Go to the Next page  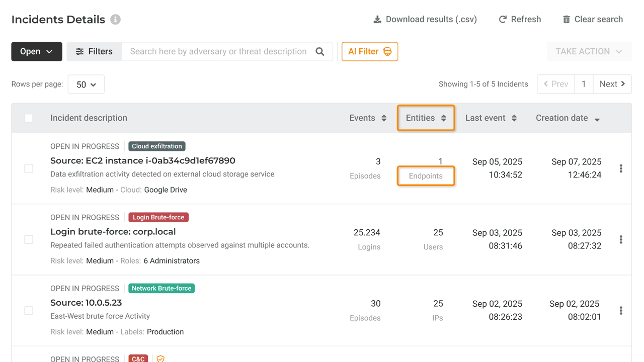(x=612, y=84)
